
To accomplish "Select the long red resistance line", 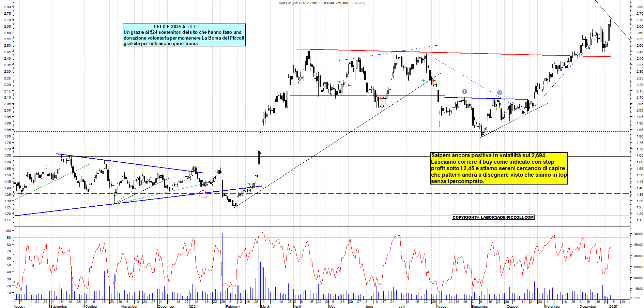I will click(x=454, y=53).
